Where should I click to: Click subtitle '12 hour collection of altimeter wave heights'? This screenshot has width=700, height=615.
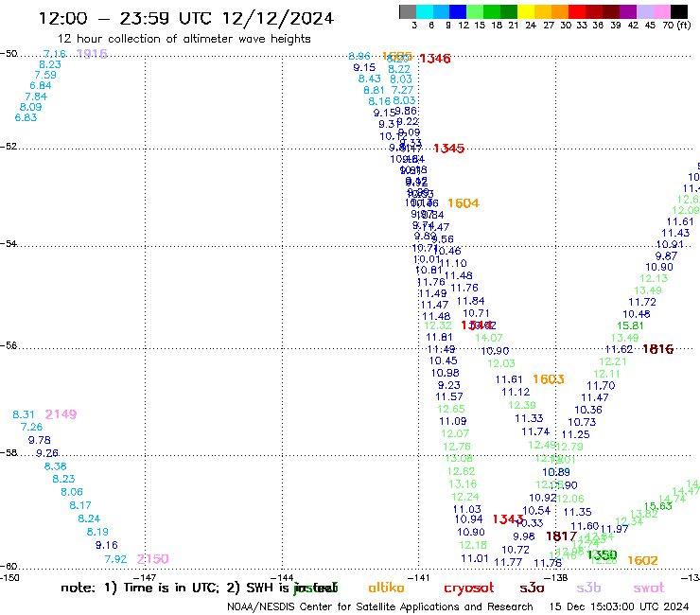point(184,39)
